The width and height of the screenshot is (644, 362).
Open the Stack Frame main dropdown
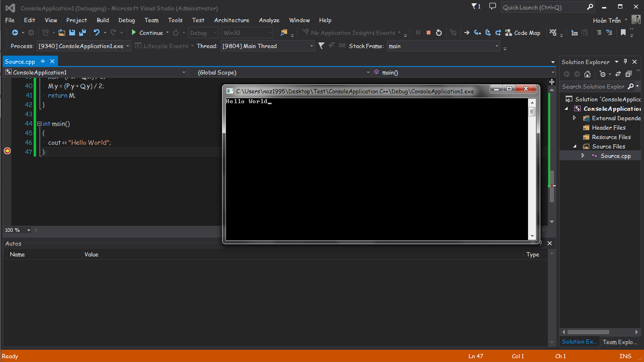[x=497, y=46]
